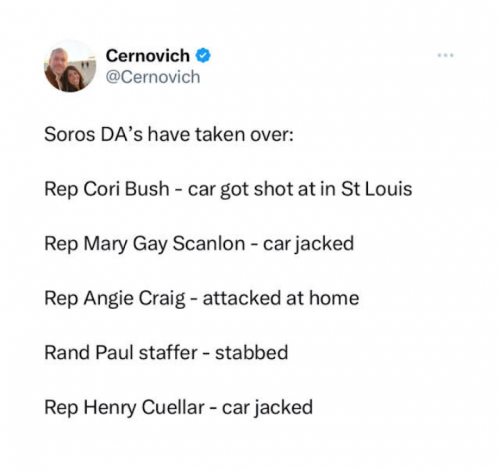Screen dimensions: 500x470
Task: Open the @Cernovich handle link
Action: pos(153,77)
